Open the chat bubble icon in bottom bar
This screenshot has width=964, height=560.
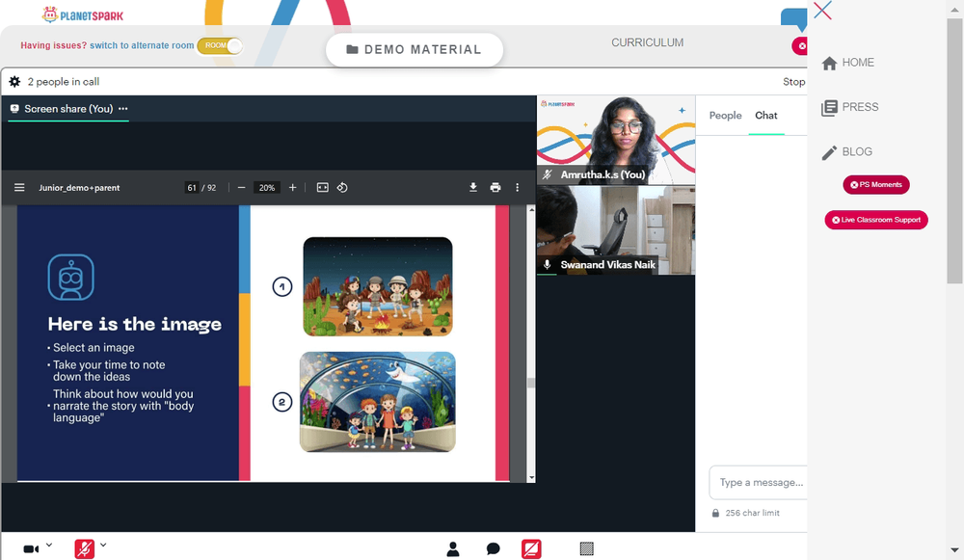pyautogui.click(x=493, y=549)
